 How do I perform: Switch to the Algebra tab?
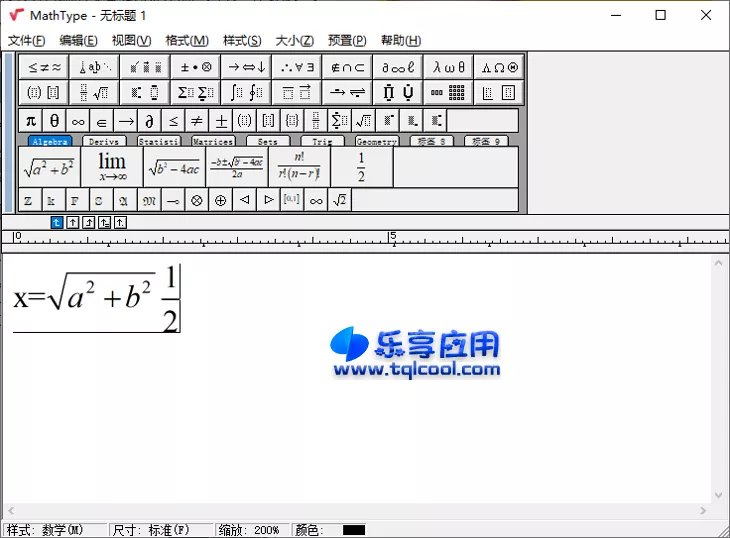click(x=50, y=141)
